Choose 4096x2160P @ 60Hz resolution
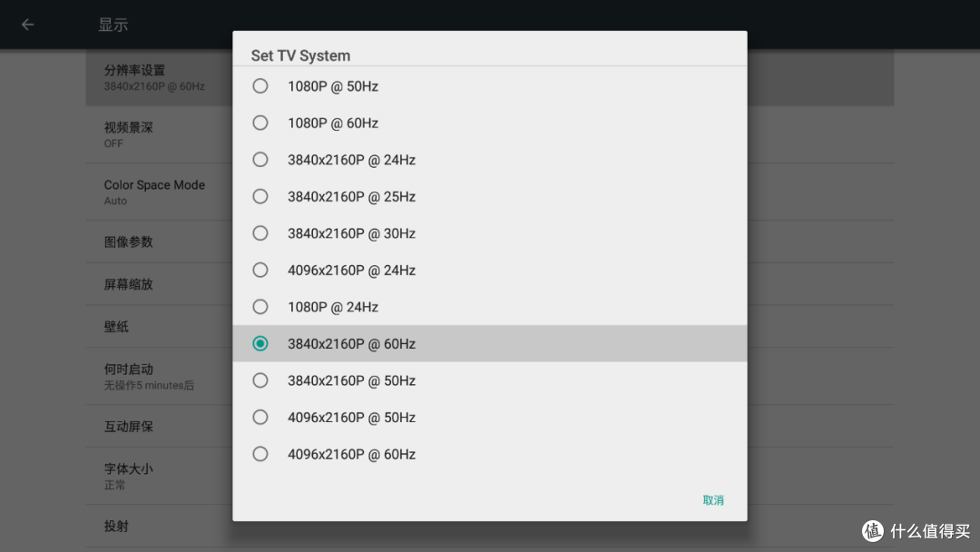980x552 pixels. click(489, 455)
